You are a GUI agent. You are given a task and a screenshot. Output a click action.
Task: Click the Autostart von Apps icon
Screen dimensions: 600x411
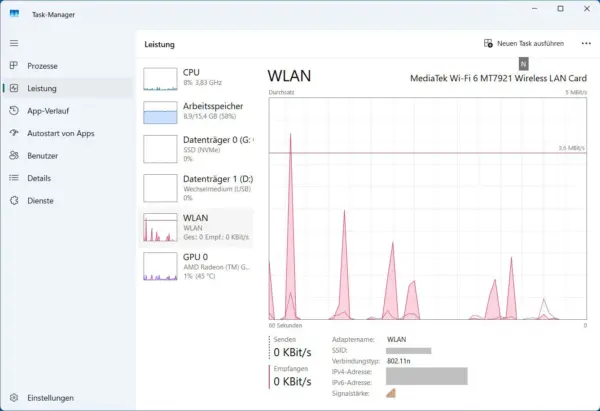pyautogui.click(x=14, y=133)
